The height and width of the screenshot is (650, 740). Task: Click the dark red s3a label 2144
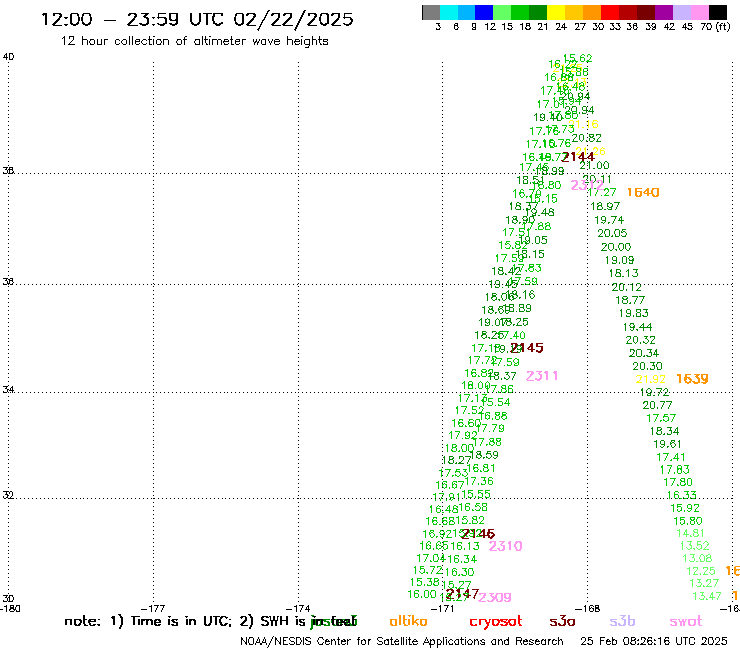(x=578, y=157)
